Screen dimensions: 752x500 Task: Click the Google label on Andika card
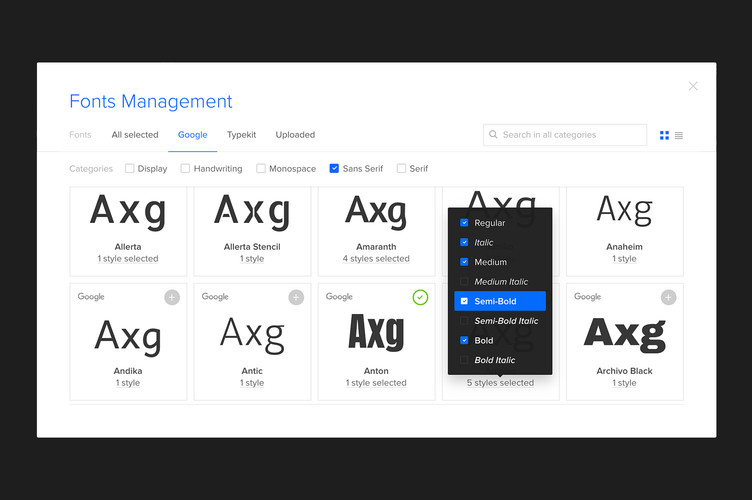click(91, 297)
